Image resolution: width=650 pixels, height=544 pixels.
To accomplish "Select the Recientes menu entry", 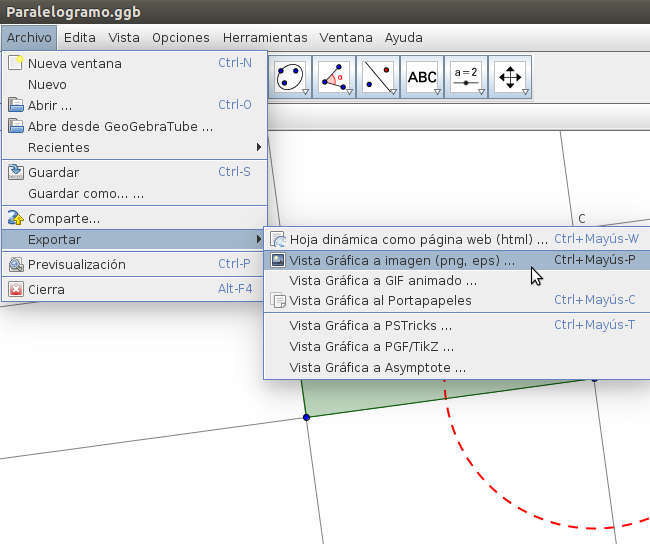I will point(135,147).
